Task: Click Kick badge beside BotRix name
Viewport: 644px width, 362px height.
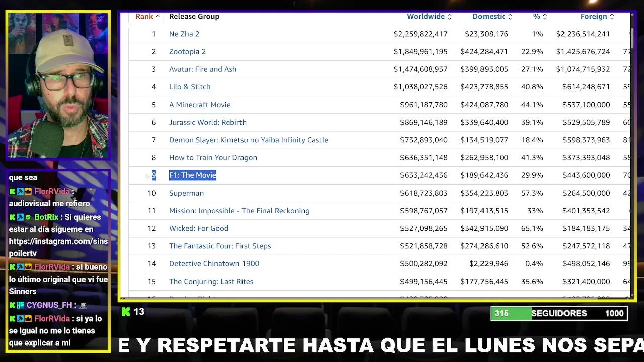Action: pos(12,217)
